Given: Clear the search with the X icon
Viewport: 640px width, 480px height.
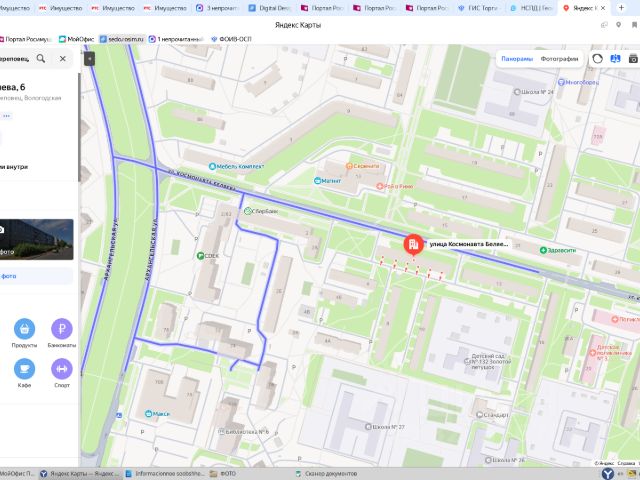Looking at the screenshot, I should click(62, 58).
